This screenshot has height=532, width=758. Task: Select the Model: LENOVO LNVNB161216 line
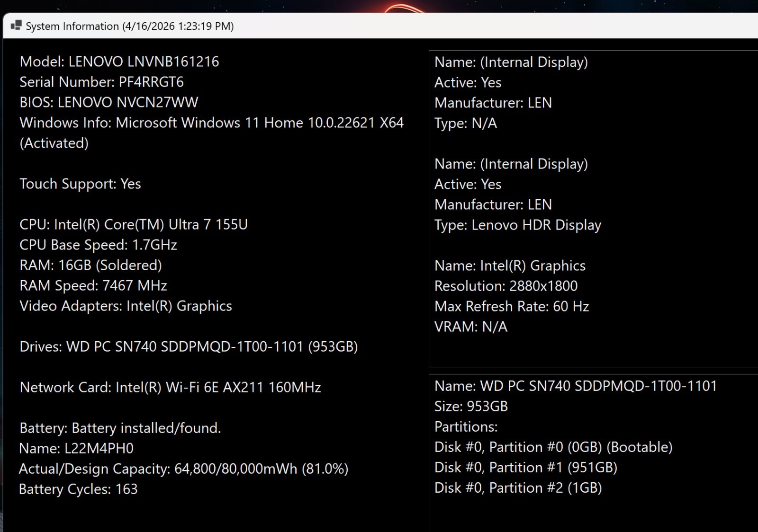tap(119, 62)
